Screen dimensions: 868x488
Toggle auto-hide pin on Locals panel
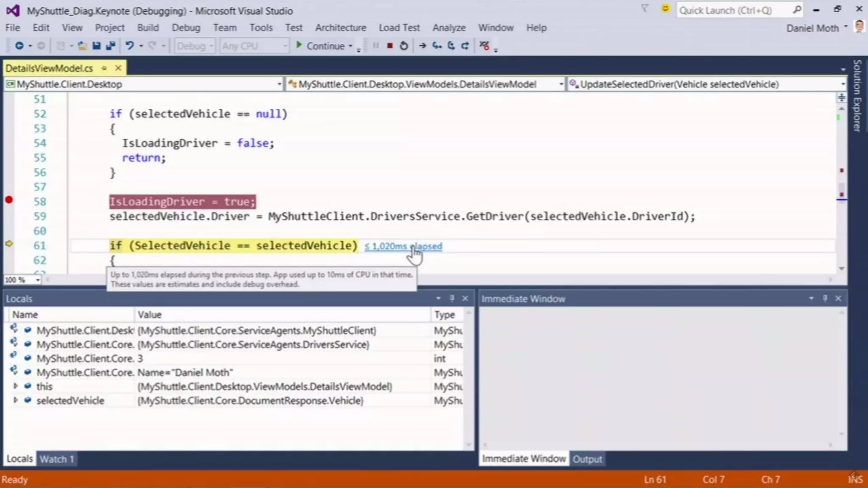(x=452, y=299)
